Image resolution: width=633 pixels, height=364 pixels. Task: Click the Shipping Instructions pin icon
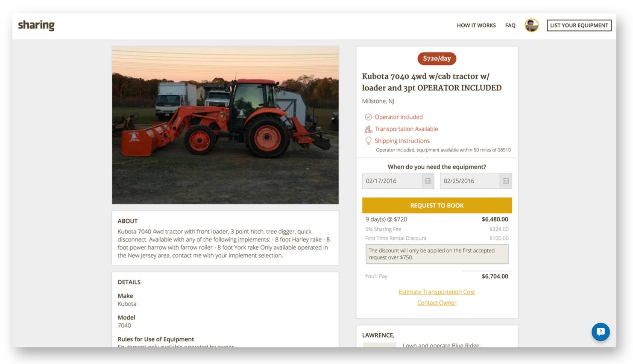(x=368, y=141)
